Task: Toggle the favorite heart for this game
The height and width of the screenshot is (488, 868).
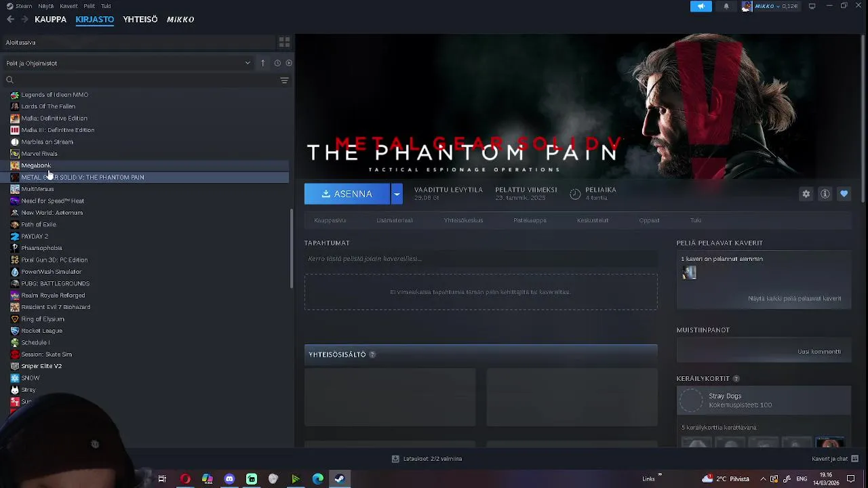Action: (844, 194)
